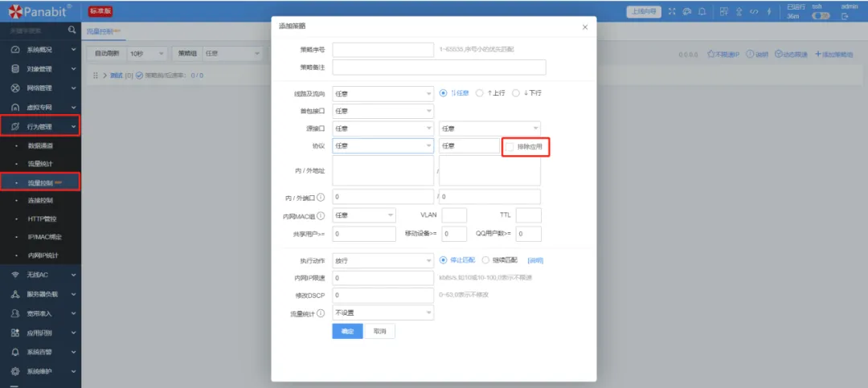
Task: Select the 继续匹配 radio button
Action: click(x=486, y=260)
